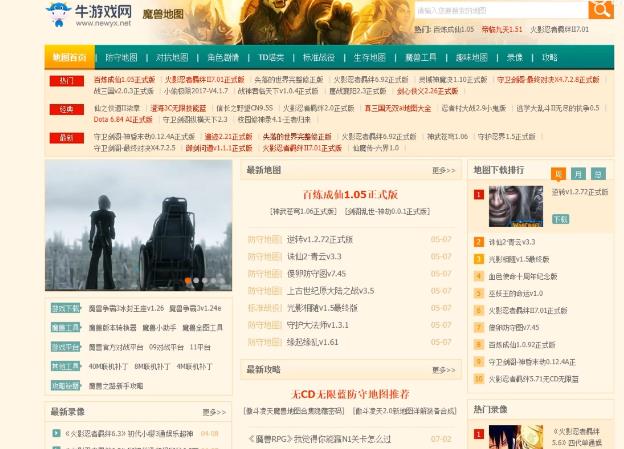The height and width of the screenshot is (449, 624).
Task: Open ranked item 巫妖王的命运v1.0
Action: tap(516, 293)
